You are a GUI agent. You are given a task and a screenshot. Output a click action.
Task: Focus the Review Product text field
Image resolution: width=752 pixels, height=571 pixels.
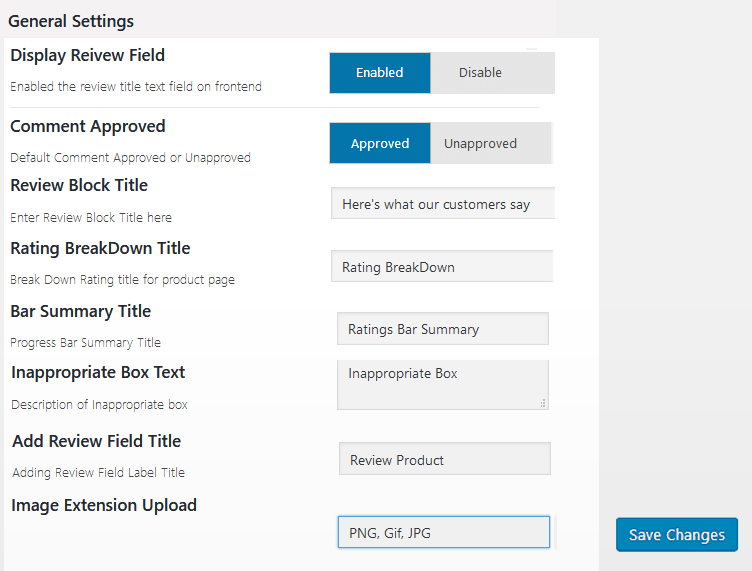445,459
